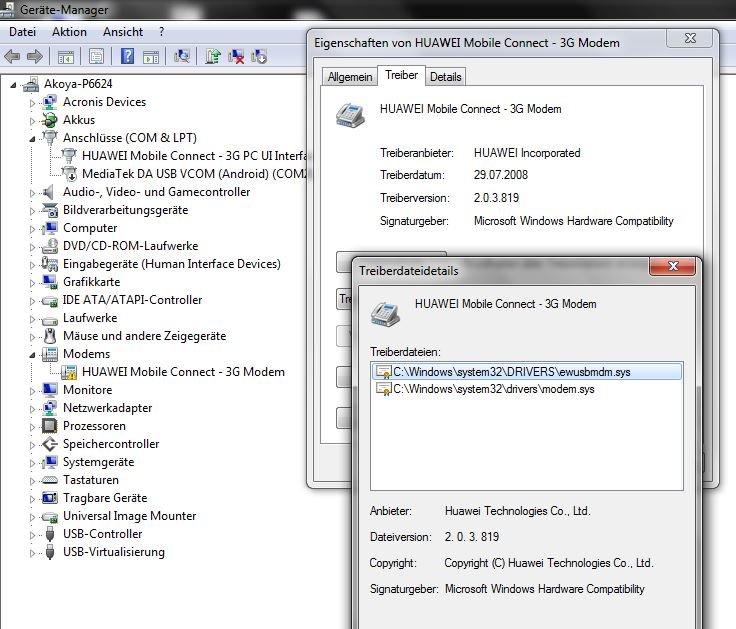Switch to the Allgemein tab
This screenshot has width=736, height=629.
pyautogui.click(x=350, y=77)
